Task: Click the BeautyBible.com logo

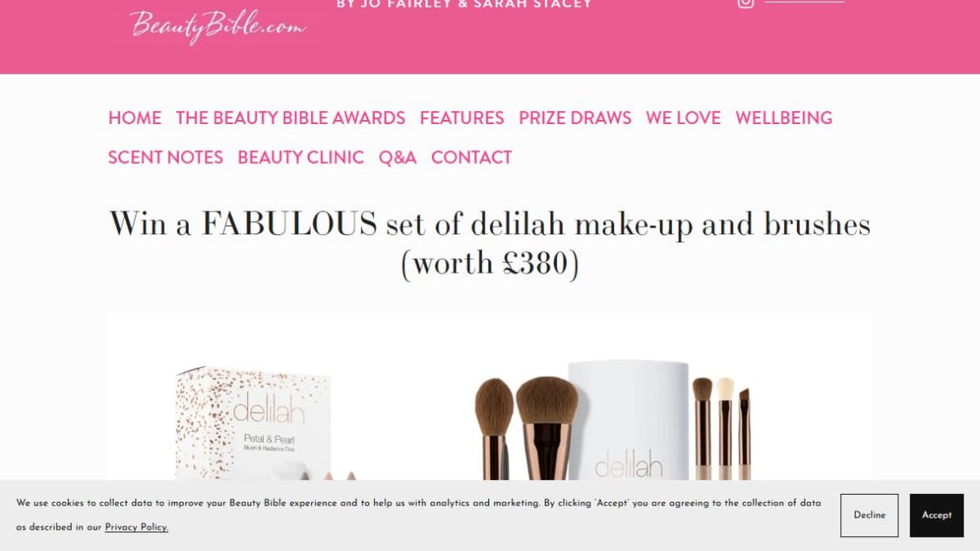Action: click(218, 26)
